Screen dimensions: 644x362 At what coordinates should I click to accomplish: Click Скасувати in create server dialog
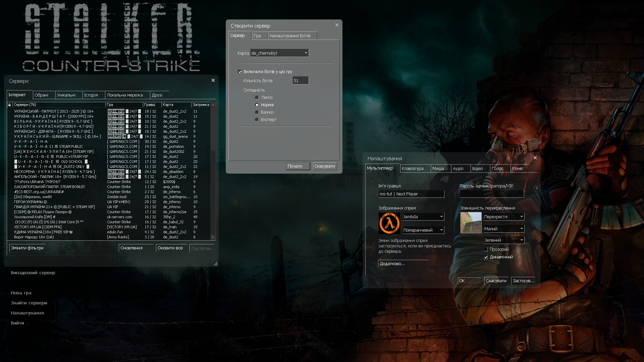[325, 166]
